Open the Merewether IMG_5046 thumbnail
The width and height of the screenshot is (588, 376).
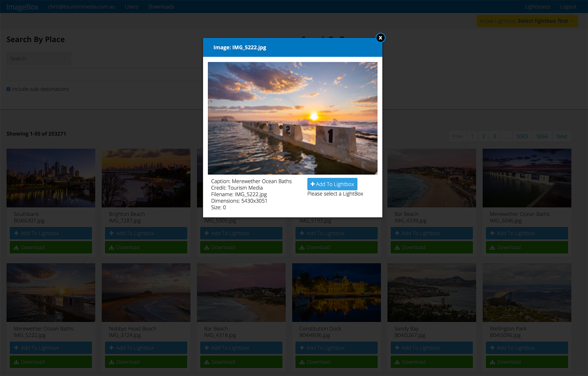pos(527,178)
